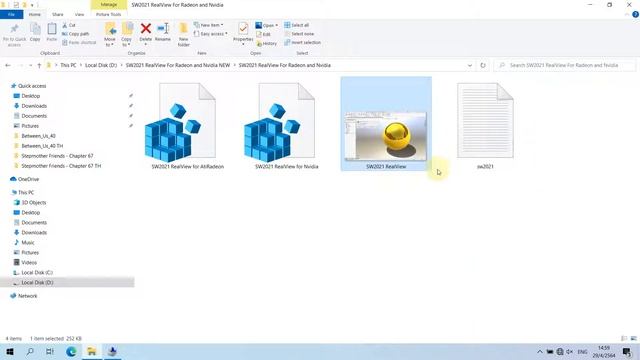Click Select none
This screenshot has height=360, width=640.
(299, 34)
